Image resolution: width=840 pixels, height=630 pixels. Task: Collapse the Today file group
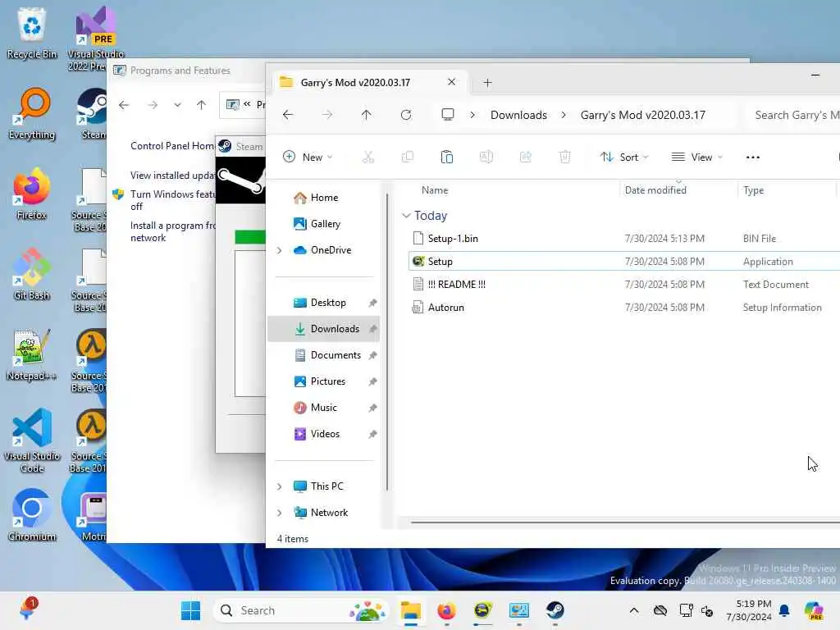[x=406, y=216]
